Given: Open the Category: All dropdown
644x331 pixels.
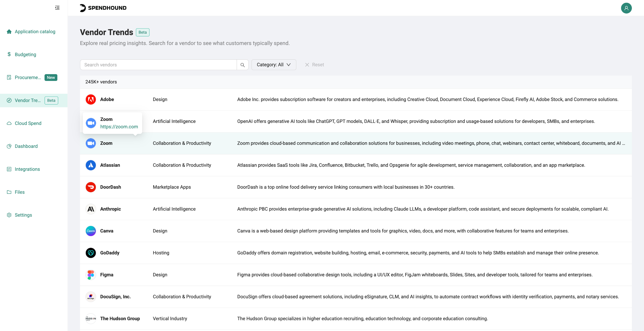Looking at the screenshot, I should point(274,65).
